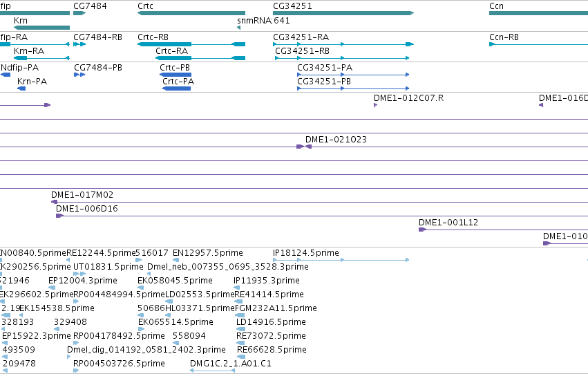Click EST RE41414.5prime label

[269, 294]
